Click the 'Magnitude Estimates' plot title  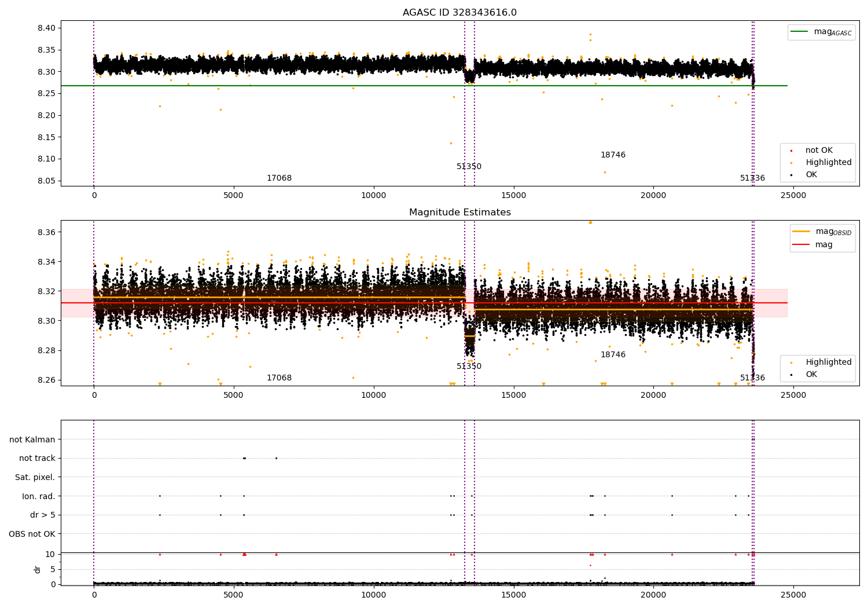pyautogui.click(x=459, y=213)
